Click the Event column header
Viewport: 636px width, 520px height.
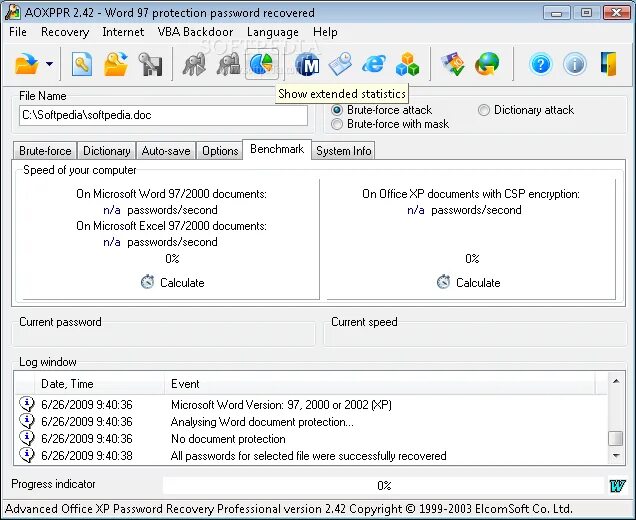tap(380, 384)
